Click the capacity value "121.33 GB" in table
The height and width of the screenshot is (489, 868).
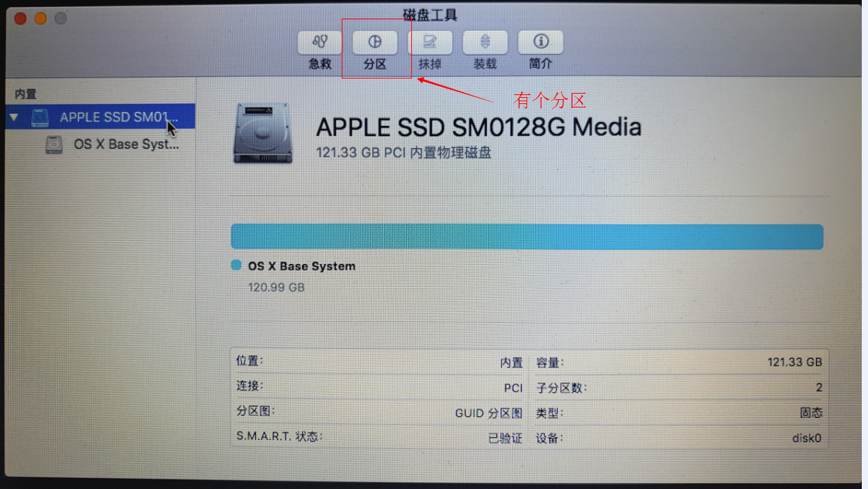coord(795,362)
